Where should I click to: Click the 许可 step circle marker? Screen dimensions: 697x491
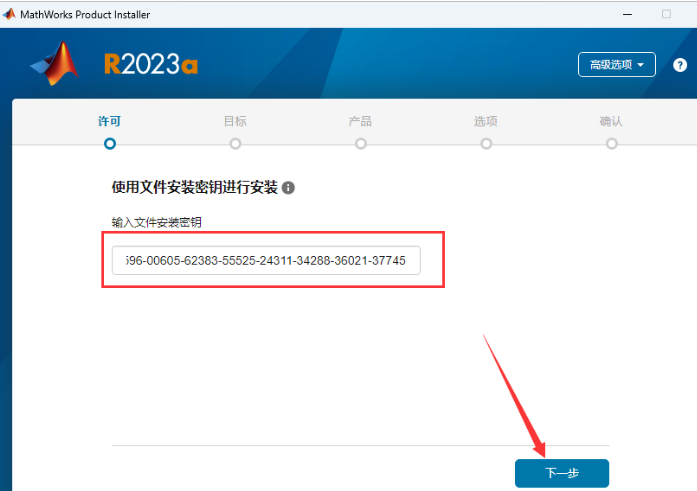(x=110, y=144)
